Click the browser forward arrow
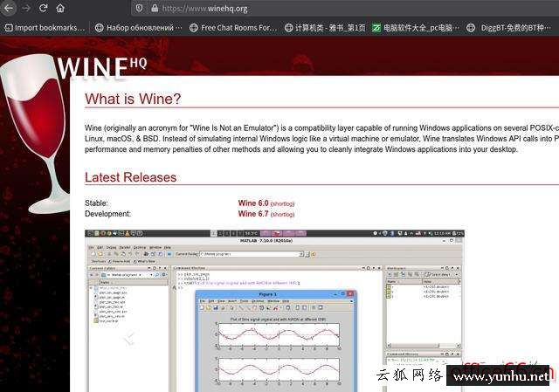Screen dimensions: 559x392 coord(26,8)
